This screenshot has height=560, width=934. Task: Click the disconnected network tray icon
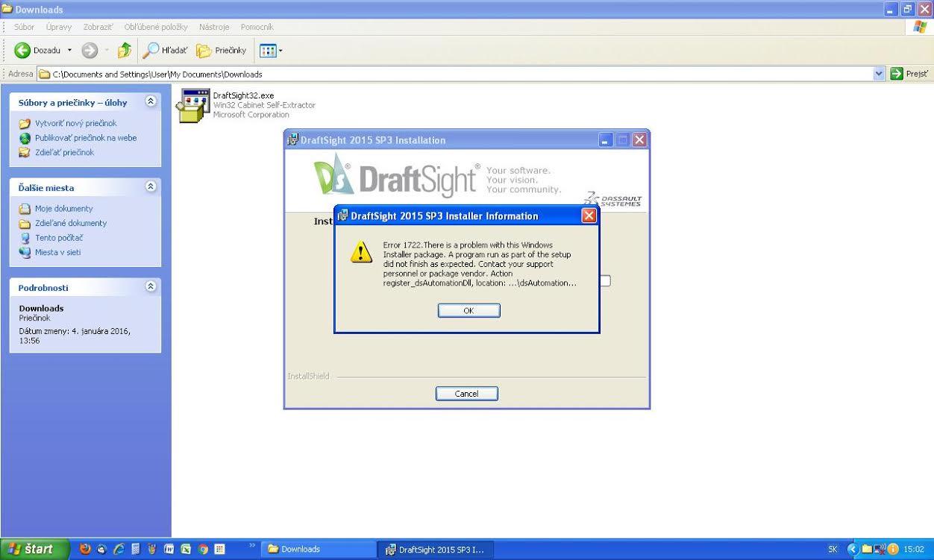(880, 550)
